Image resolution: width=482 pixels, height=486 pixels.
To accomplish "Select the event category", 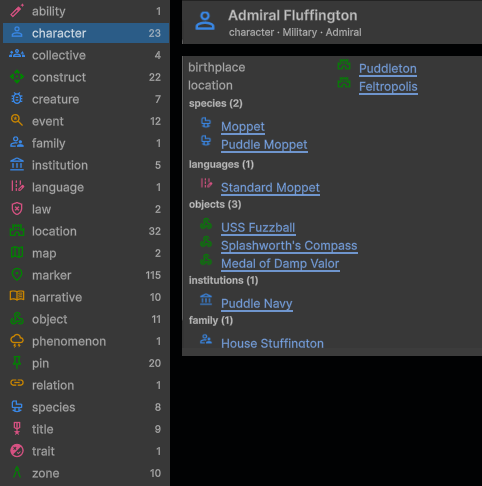I will [x=86, y=121].
